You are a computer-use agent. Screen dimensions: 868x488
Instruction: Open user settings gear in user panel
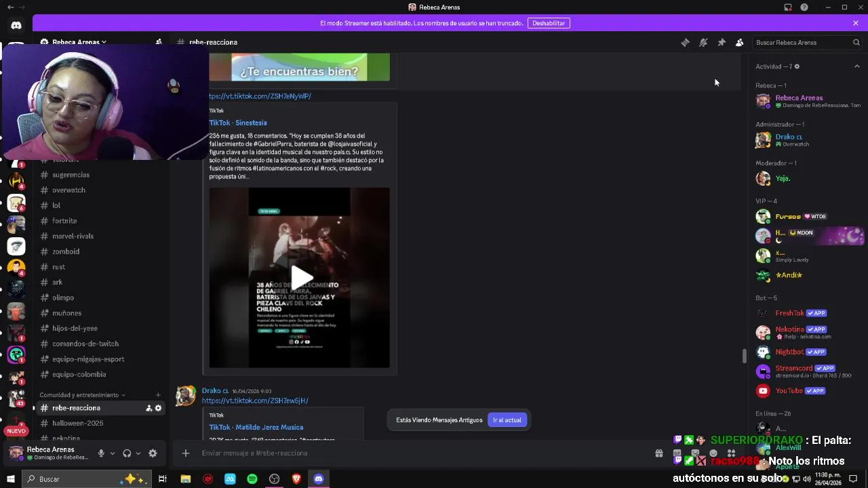click(x=153, y=453)
